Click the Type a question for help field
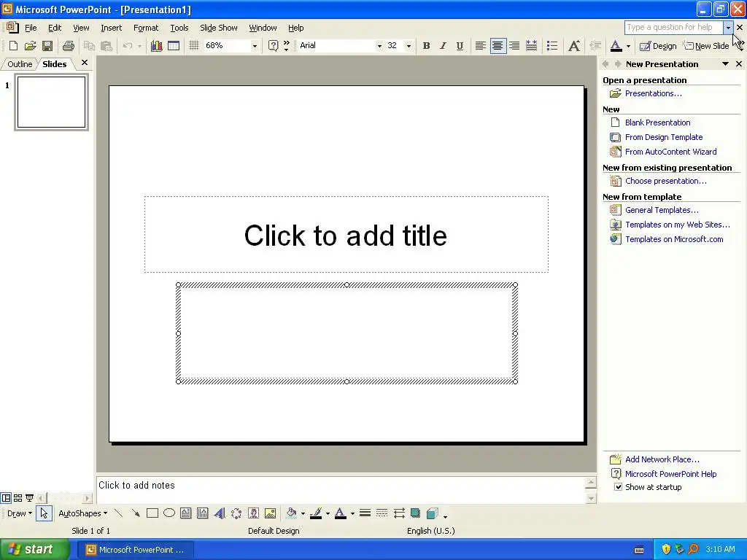The width and height of the screenshot is (747, 560). click(x=673, y=27)
